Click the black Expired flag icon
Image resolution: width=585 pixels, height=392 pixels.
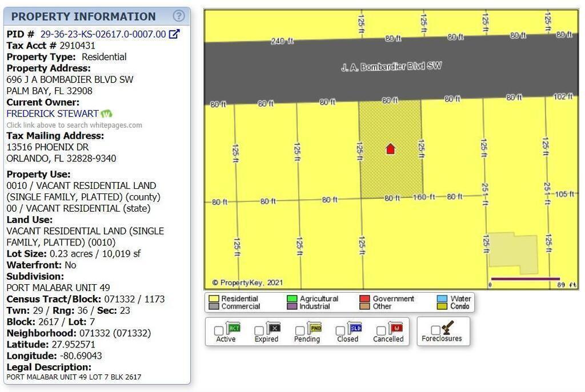tap(274, 328)
